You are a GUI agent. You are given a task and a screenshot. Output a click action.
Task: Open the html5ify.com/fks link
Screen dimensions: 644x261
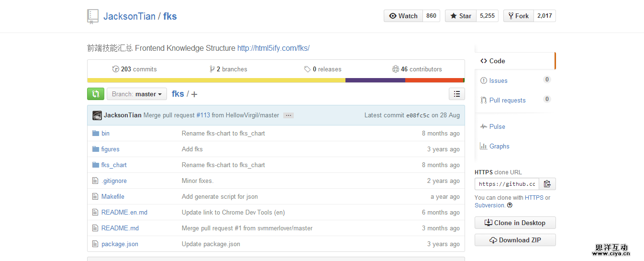273,48
